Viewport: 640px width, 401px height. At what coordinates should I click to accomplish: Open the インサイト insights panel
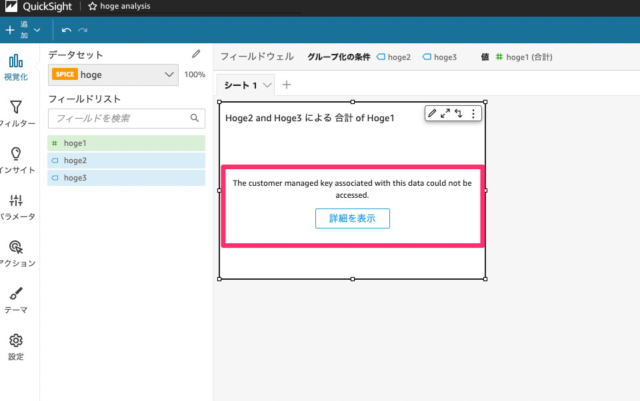[16, 160]
